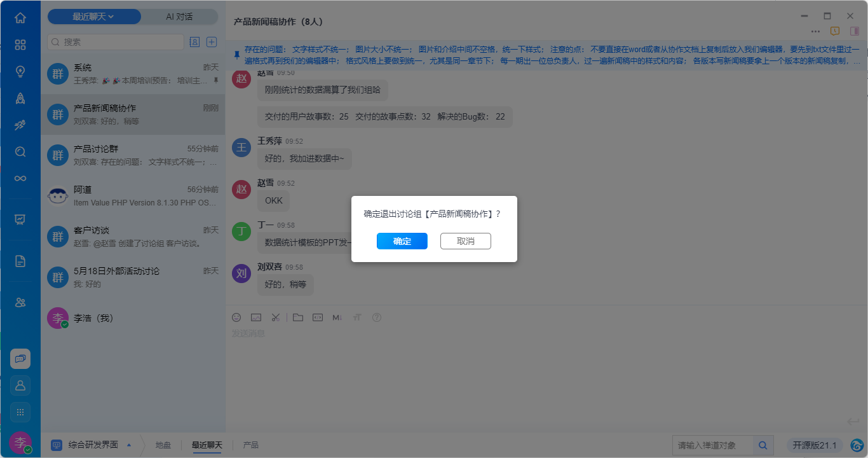Click the code snippet icon
The image size is (868, 458).
point(318,317)
